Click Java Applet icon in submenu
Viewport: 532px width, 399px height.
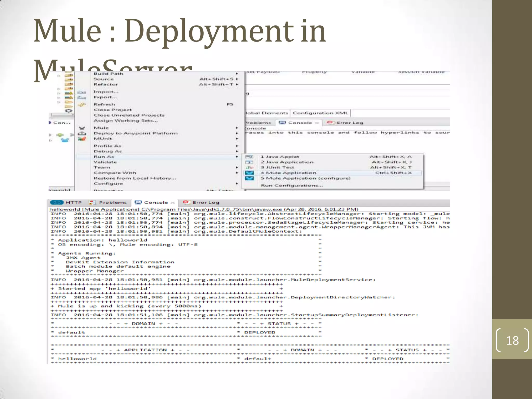click(x=249, y=157)
